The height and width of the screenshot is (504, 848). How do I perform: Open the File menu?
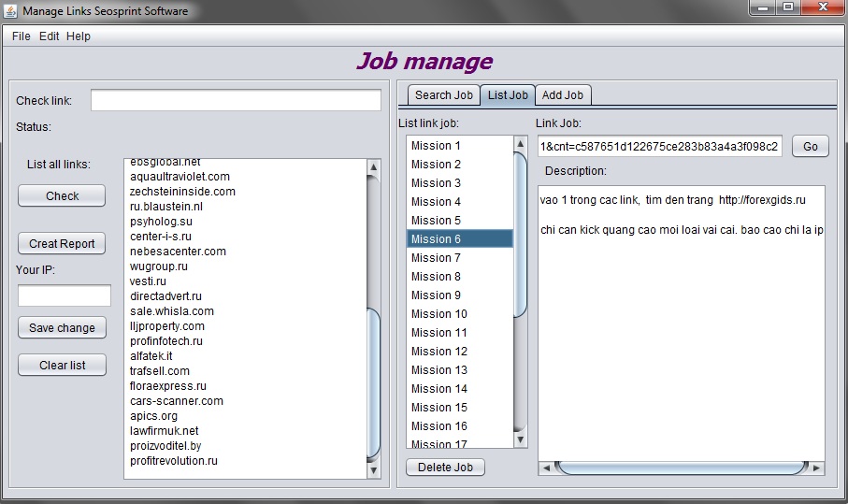pyautogui.click(x=22, y=36)
